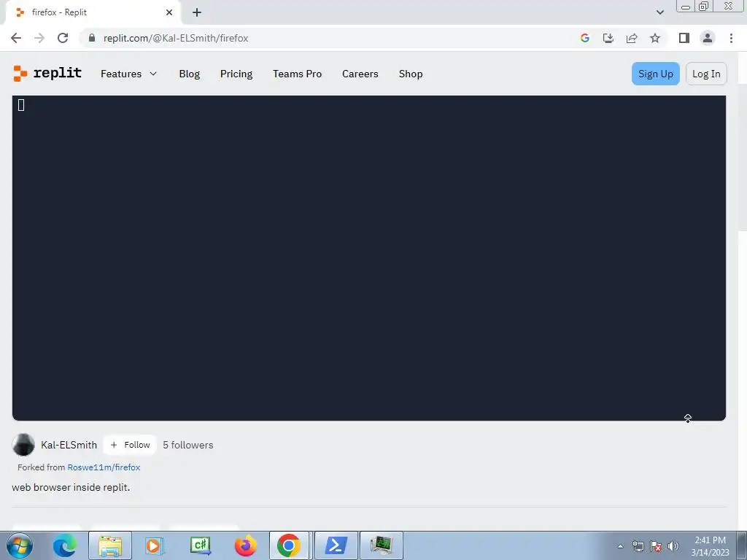Open the monitor app taskbar icon

382,545
